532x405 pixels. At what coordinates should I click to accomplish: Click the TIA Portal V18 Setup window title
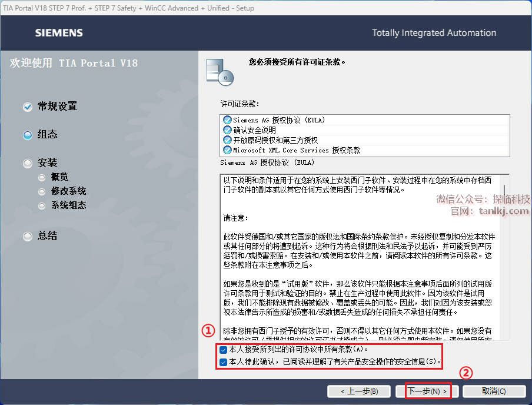[129, 8]
